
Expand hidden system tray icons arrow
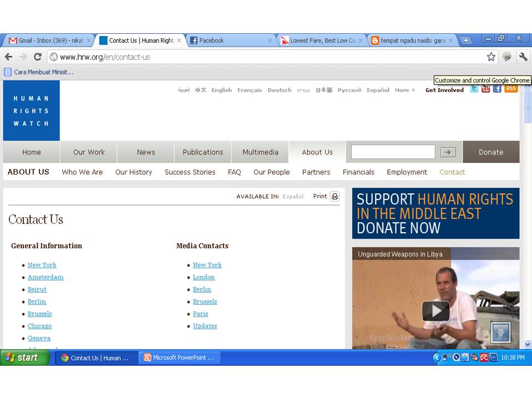pyautogui.click(x=436, y=357)
